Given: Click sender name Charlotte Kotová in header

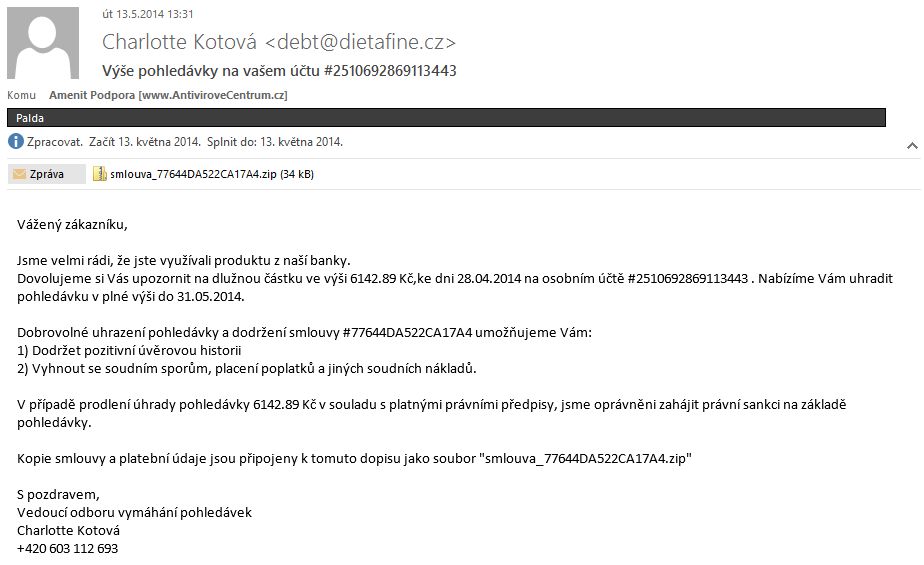Looking at the screenshot, I should [179, 42].
